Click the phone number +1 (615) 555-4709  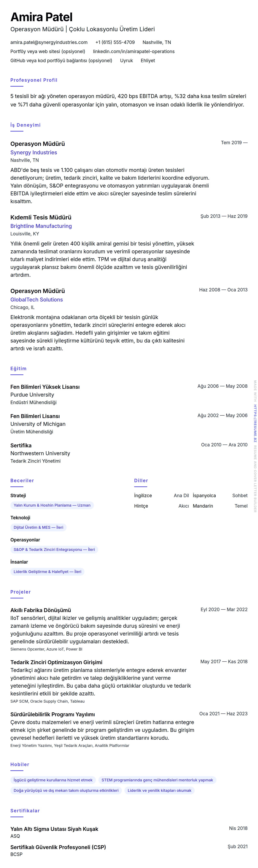115,42
